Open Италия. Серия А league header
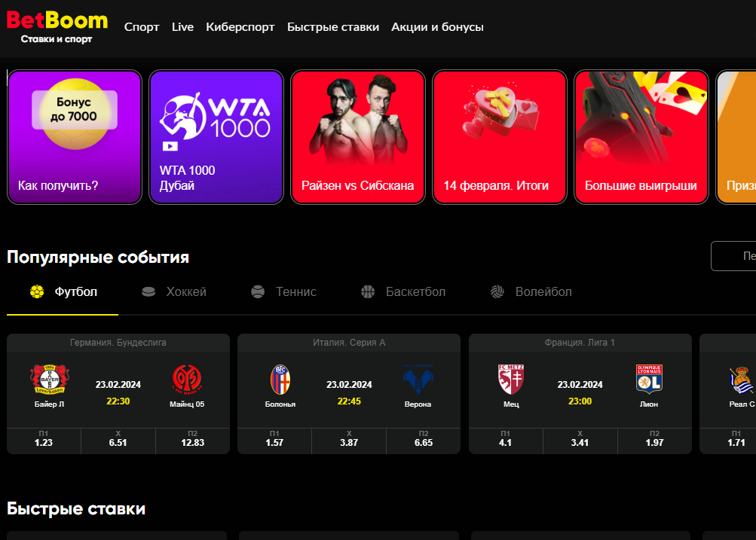 click(x=349, y=343)
